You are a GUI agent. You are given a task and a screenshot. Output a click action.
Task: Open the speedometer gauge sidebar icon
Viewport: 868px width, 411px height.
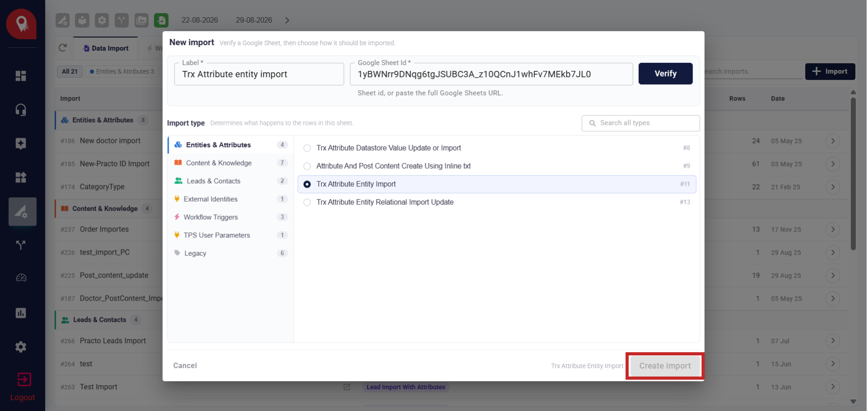pyautogui.click(x=21, y=278)
